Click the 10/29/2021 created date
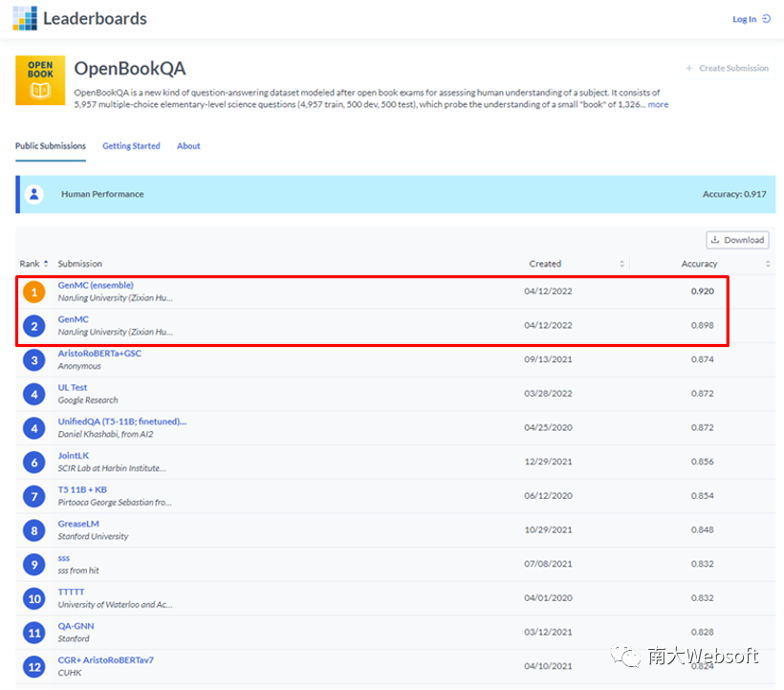The image size is (784, 690). click(548, 529)
